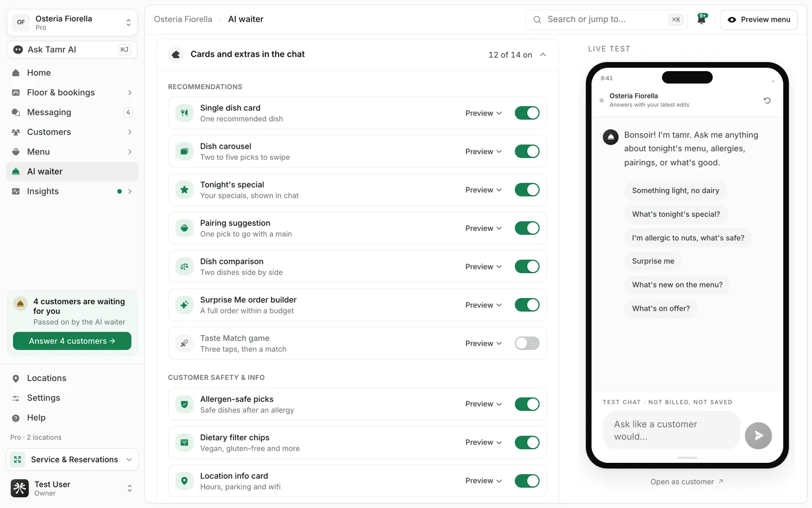Click the Tamr AI face icon

[x=18, y=50]
